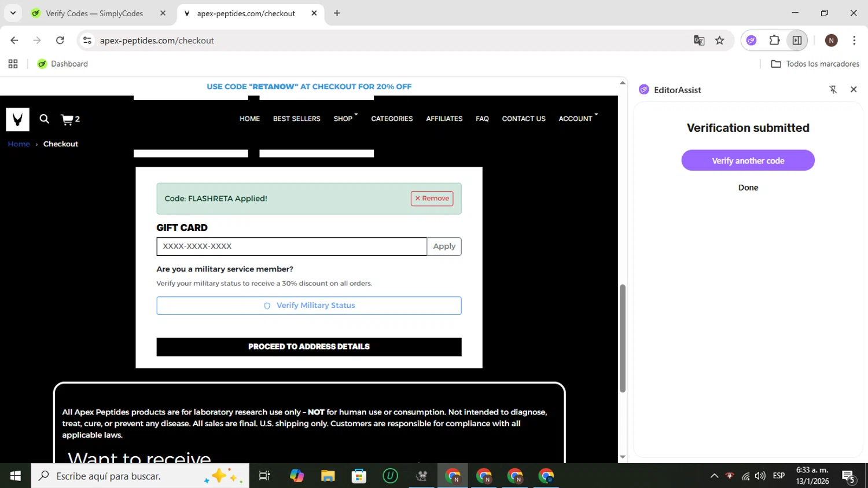The width and height of the screenshot is (868, 488).
Task: Click the scrollbar down arrow
Action: pyautogui.click(x=623, y=457)
